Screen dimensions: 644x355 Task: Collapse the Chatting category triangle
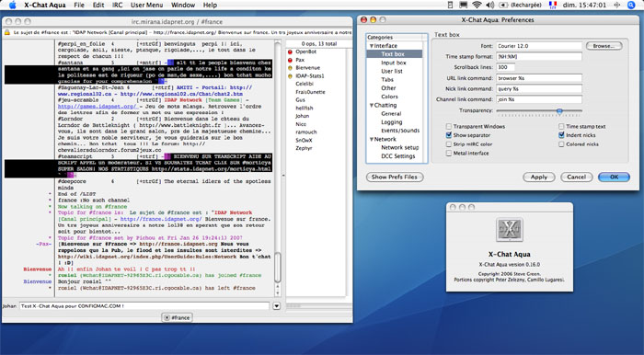[372, 106]
